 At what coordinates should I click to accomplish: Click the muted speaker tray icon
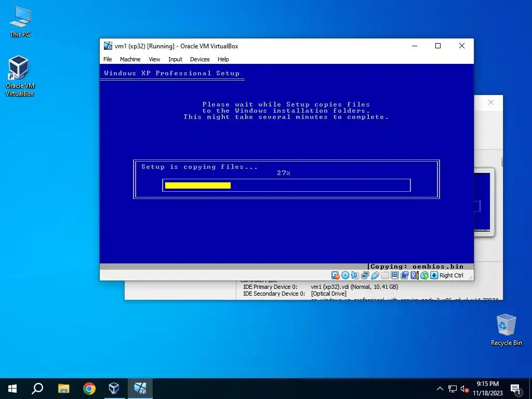pyautogui.click(x=465, y=389)
